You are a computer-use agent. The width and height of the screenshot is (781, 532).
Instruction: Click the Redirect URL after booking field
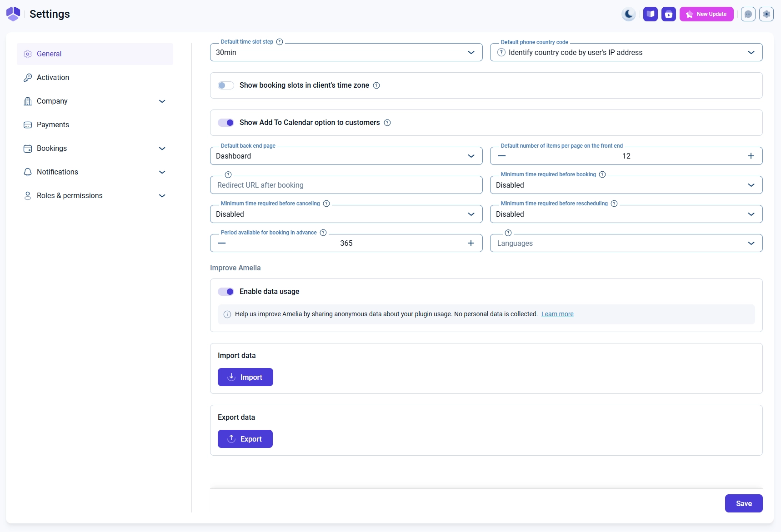click(x=346, y=185)
